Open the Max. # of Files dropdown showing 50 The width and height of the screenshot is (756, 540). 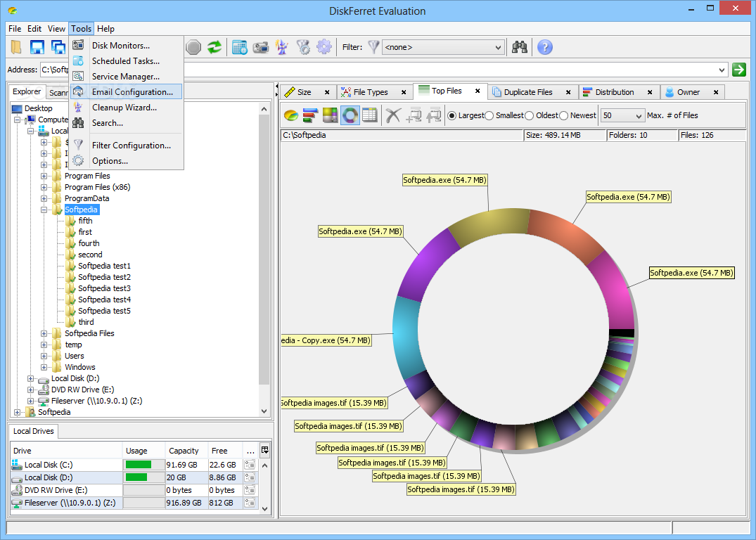coord(622,116)
